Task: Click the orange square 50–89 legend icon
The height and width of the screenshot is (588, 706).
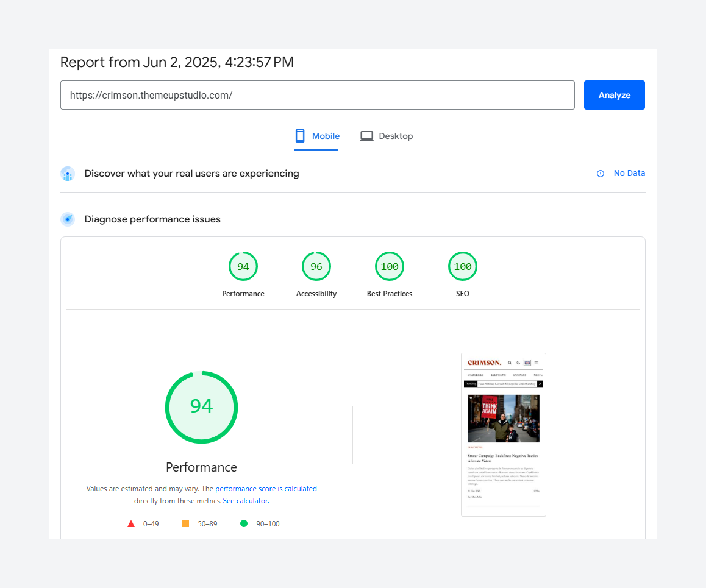Action: tap(185, 523)
